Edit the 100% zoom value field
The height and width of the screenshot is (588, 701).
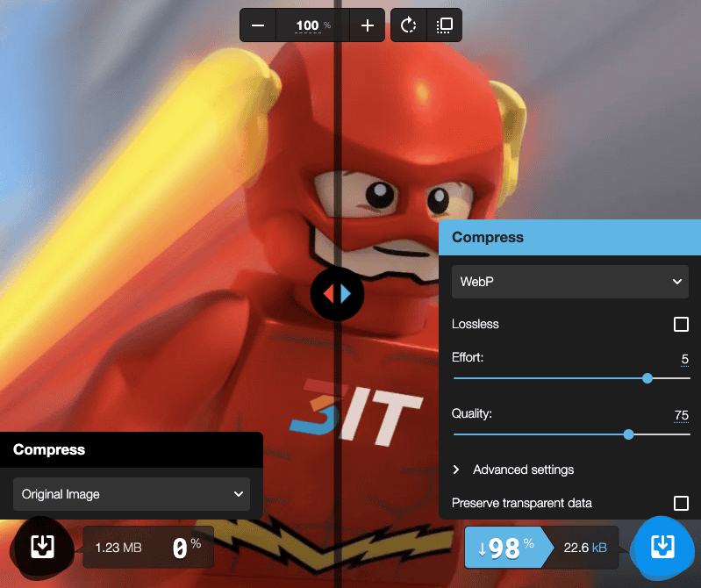click(313, 25)
